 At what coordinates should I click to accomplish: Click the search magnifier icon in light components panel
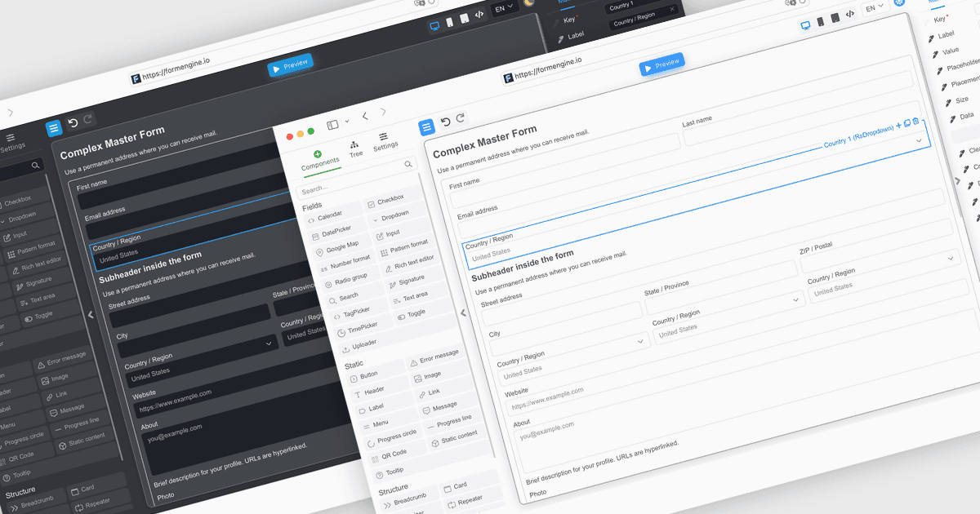[409, 164]
